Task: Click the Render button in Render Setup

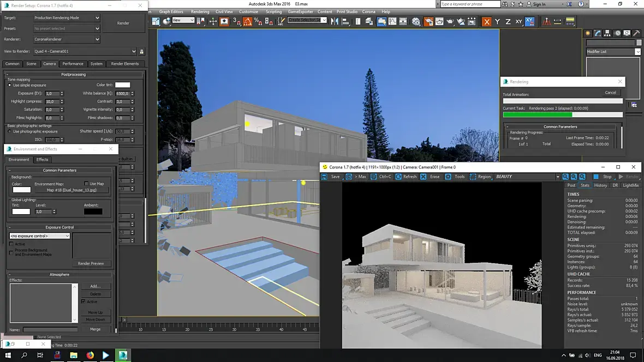Action: [x=123, y=23]
